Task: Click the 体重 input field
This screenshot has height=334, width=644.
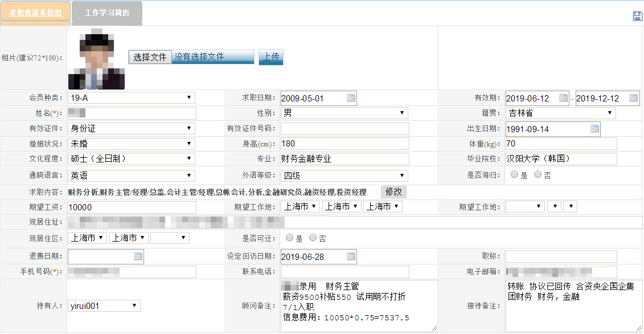Action: point(561,144)
